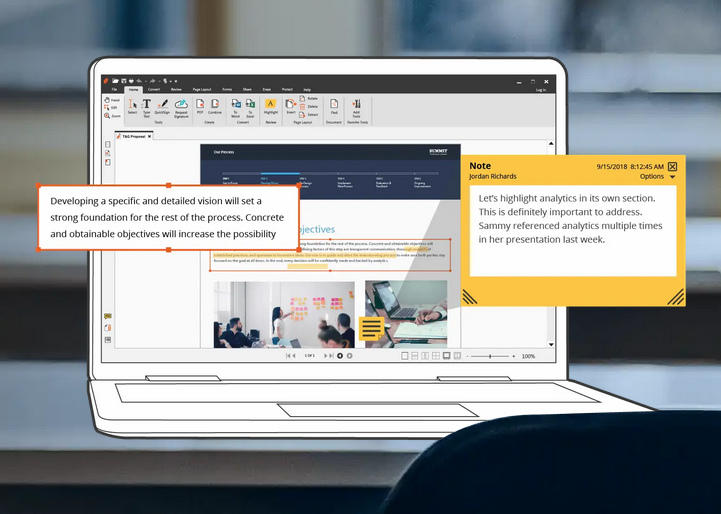Switch to the Convert ribbon tab
This screenshot has width=721, height=514.
pyautogui.click(x=155, y=90)
